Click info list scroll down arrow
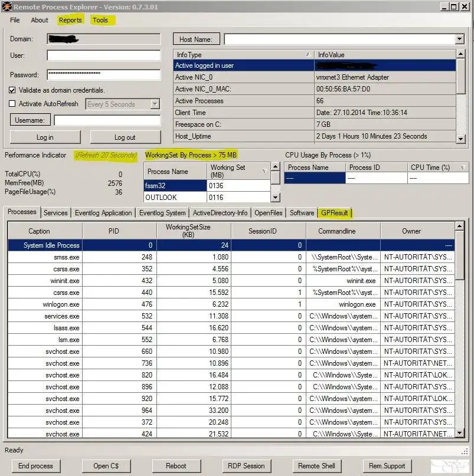Viewport: 474px width, 476px height. click(460, 139)
